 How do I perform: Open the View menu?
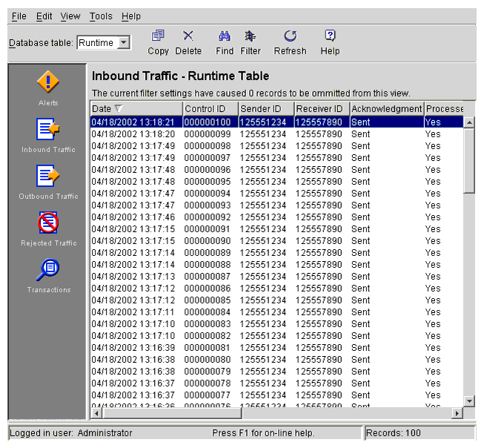[70, 16]
